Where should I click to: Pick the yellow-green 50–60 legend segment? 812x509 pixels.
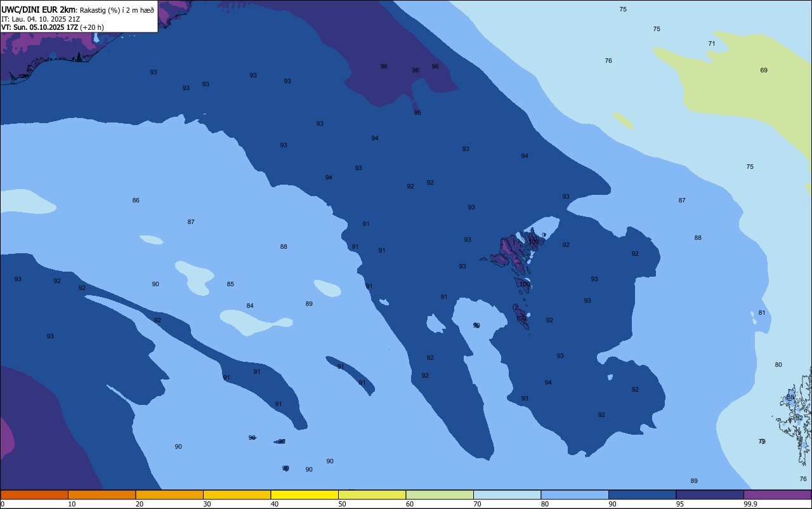pos(372,494)
